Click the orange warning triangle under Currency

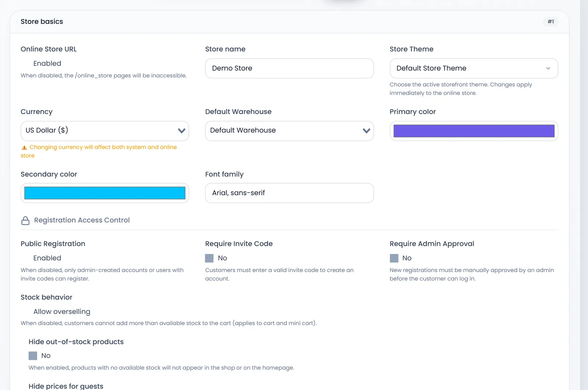coord(24,148)
